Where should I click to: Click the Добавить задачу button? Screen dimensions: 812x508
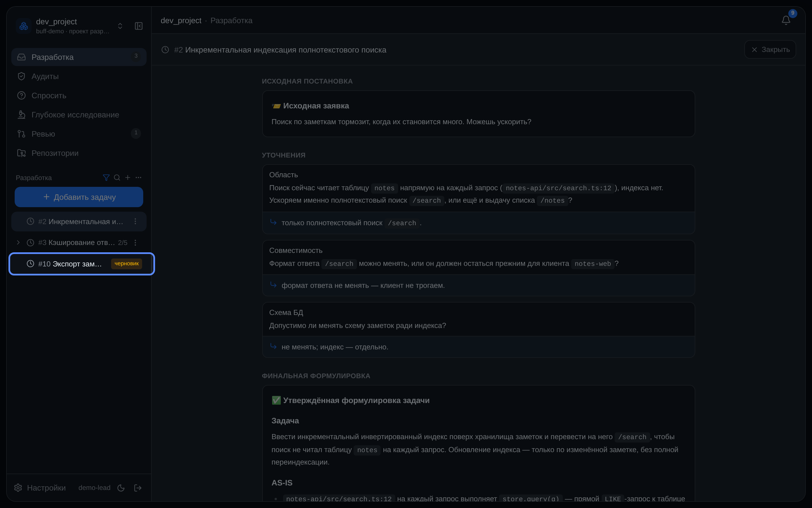point(79,197)
